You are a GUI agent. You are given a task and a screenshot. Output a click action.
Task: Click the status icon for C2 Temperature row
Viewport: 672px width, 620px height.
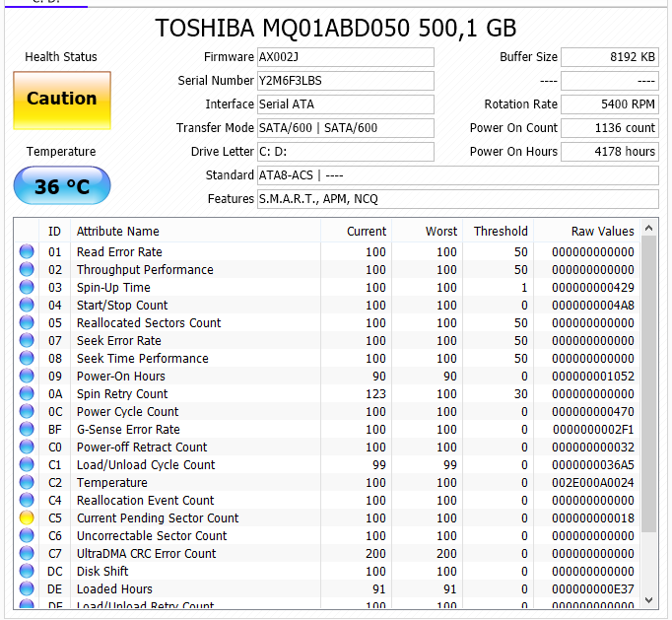pos(27,482)
